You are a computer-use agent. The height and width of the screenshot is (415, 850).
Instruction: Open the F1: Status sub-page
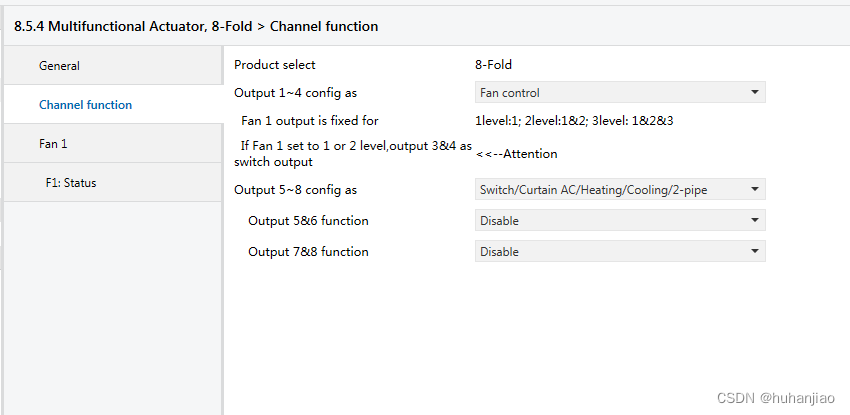[x=71, y=183]
